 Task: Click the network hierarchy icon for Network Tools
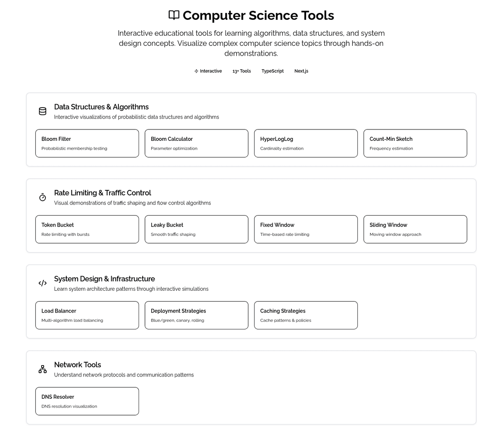point(42,368)
